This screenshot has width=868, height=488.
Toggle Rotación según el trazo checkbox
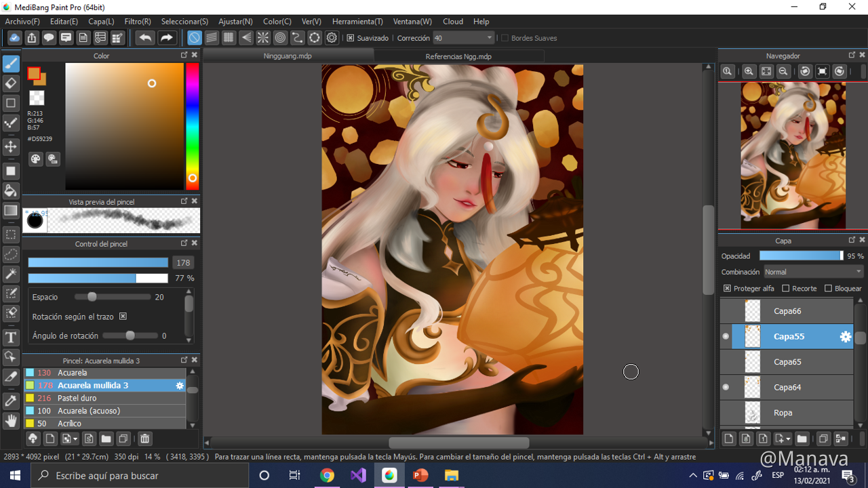(x=123, y=317)
